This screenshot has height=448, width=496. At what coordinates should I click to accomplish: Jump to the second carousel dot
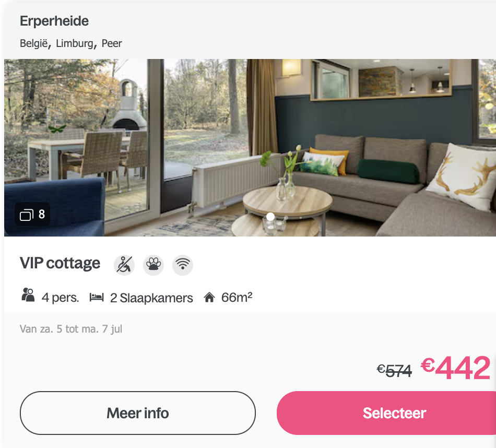pyautogui.click(x=286, y=218)
